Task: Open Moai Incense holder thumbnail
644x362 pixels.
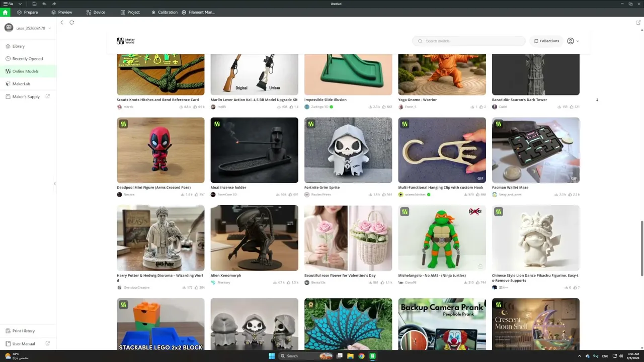Action: click(x=254, y=150)
